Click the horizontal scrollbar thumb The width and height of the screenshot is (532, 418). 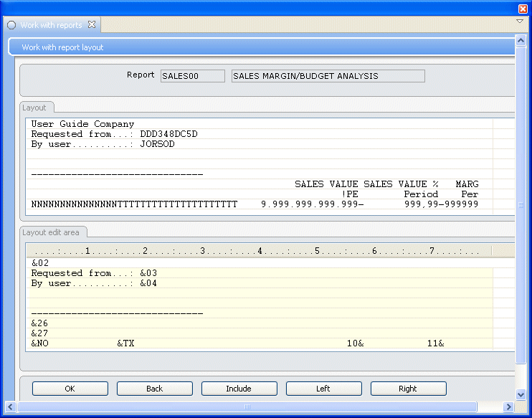(x=247, y=407)
